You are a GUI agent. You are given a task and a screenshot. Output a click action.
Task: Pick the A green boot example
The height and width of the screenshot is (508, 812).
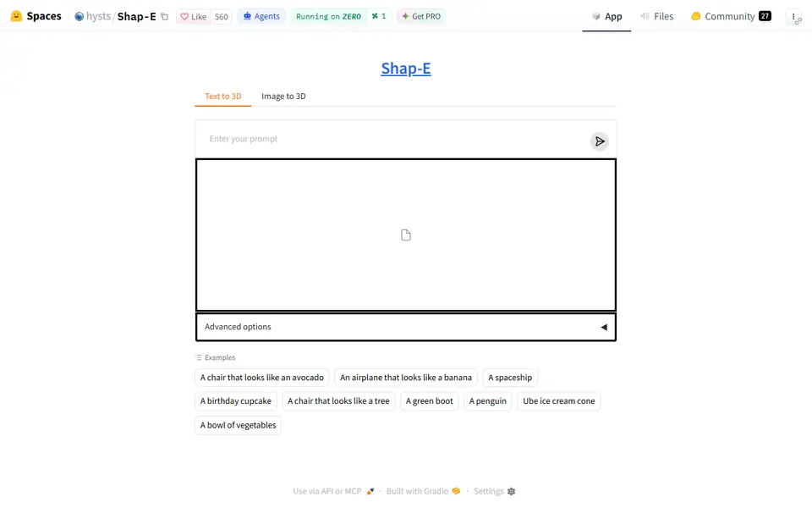[x=430, y=400]
